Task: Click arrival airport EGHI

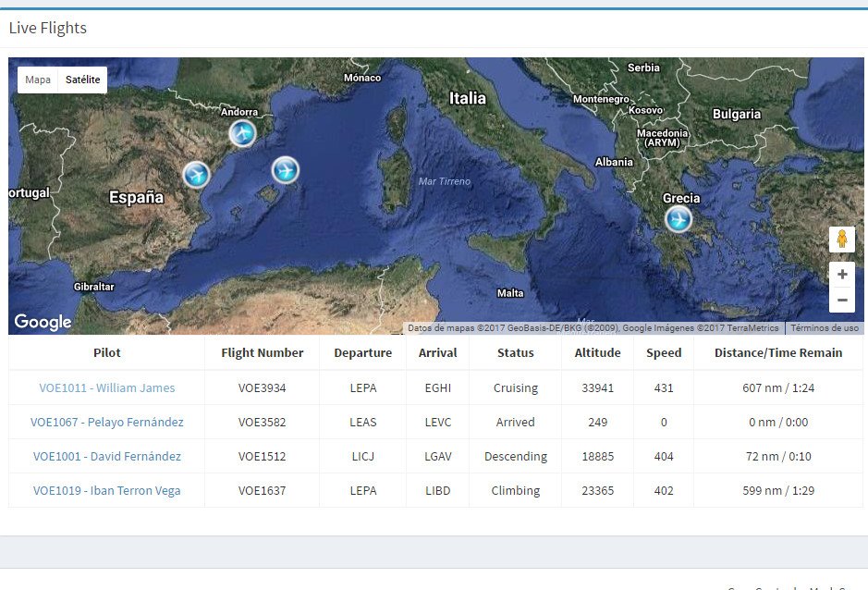Action: coord(438,387)
